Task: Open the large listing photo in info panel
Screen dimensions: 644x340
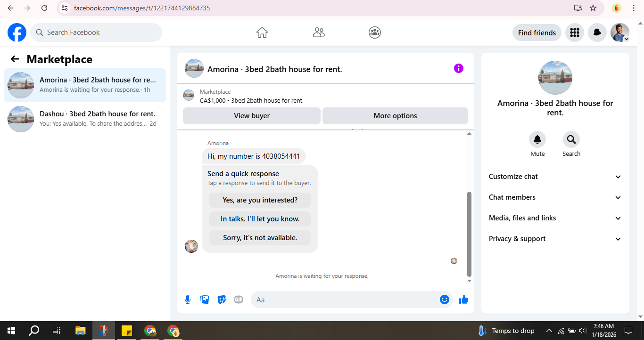Action: pos(555,78)
